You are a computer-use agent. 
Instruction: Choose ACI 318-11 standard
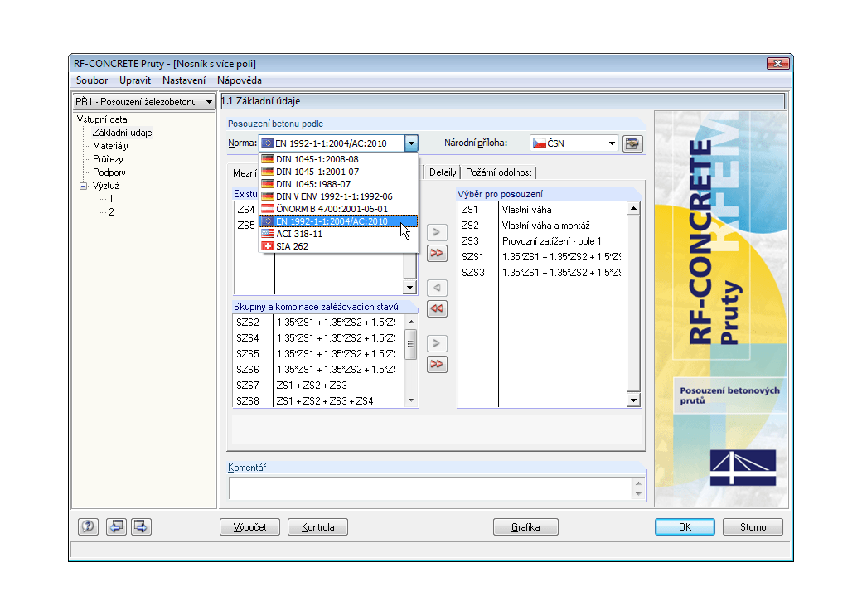tap(338, 234)
